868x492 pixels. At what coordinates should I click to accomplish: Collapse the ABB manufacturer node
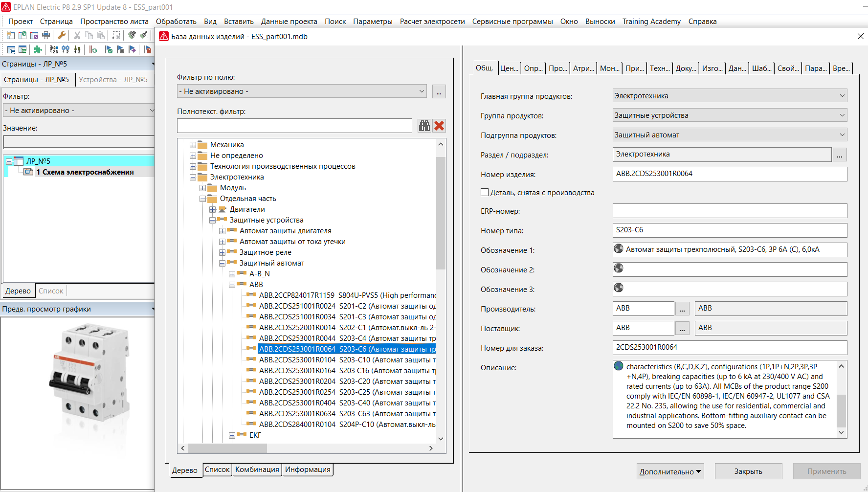pos(232,285)
